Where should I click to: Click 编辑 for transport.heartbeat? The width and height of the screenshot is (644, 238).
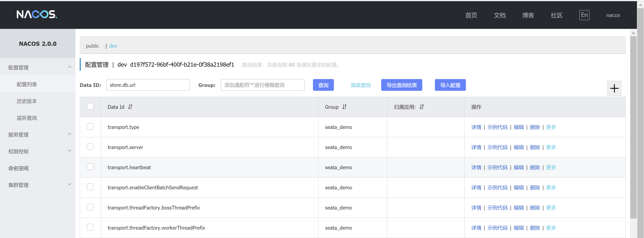pos(519,168)
